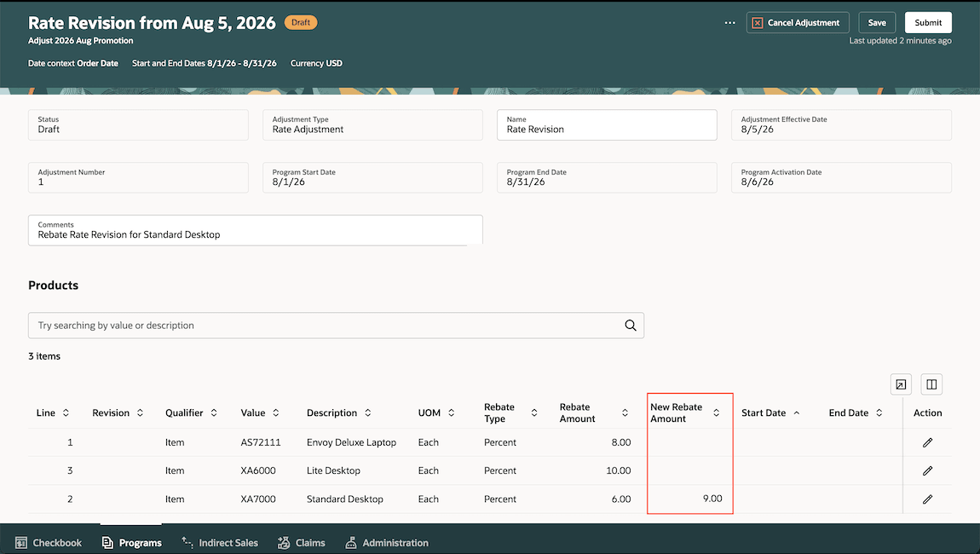Click the products search field
Viewport: 980px width, 554px height.
point(336,325)
